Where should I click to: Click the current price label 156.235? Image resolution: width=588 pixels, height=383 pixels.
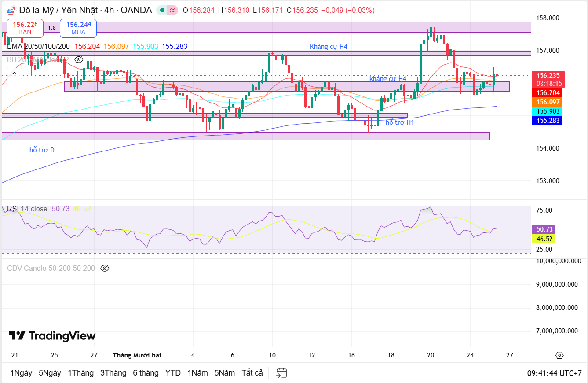coord(548,76)
